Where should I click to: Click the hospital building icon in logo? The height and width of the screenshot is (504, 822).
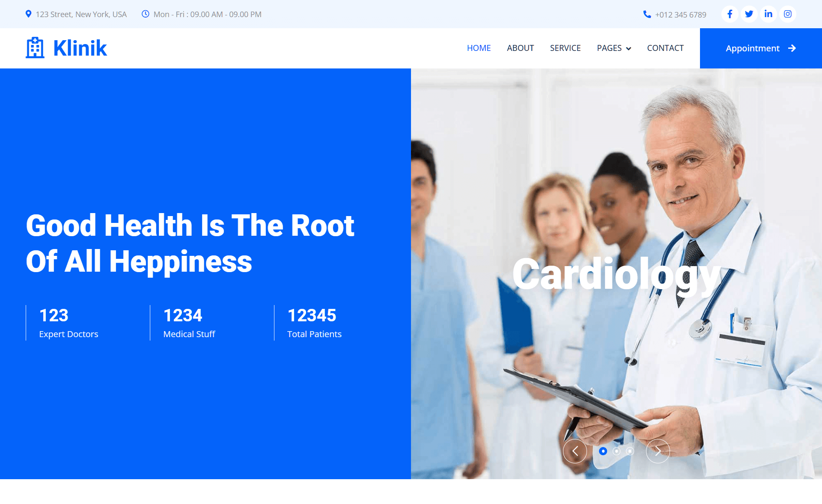[35, 48]
